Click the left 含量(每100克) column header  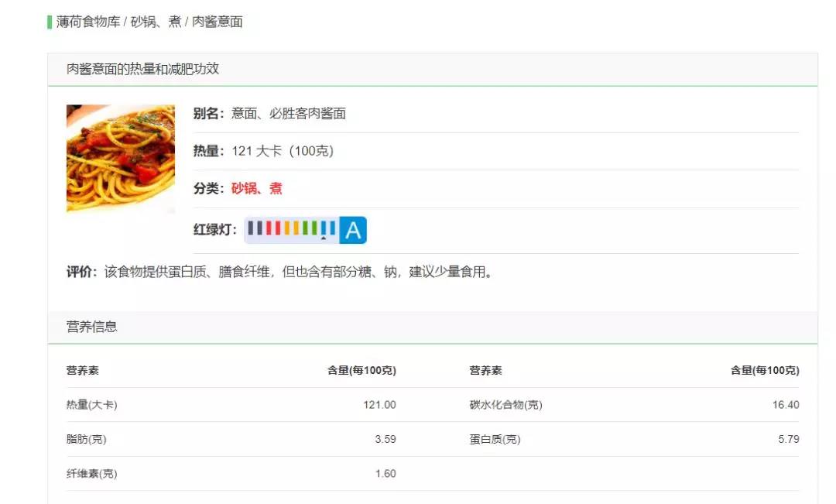pyautogui.click(x=362, y=370)
